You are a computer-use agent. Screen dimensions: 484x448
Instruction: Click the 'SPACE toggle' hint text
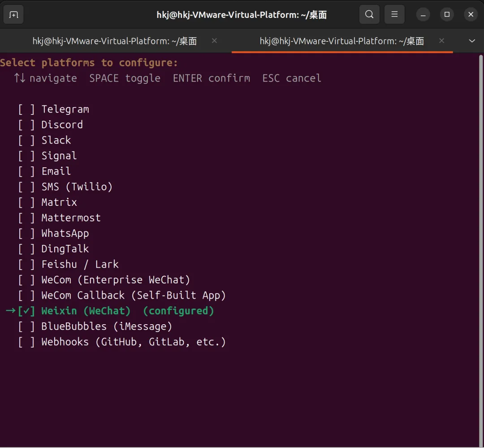pos(125,78)
